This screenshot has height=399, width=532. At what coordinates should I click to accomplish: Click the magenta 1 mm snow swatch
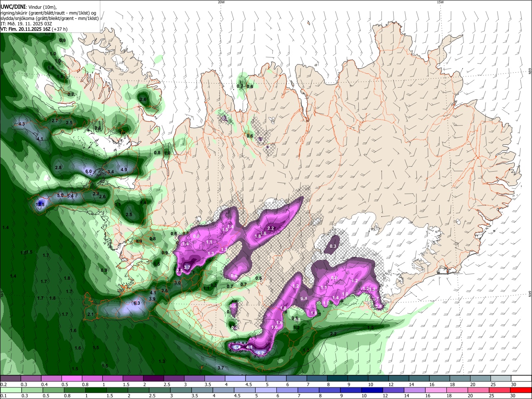point(112,379)
